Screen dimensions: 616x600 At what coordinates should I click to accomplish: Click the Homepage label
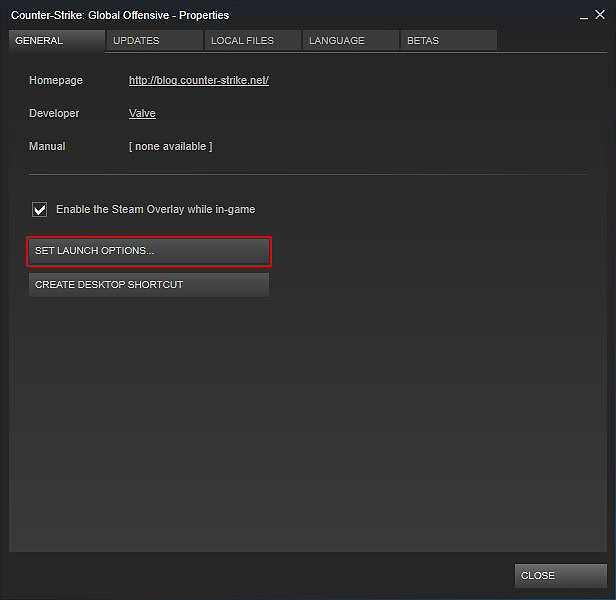point(56,81)
